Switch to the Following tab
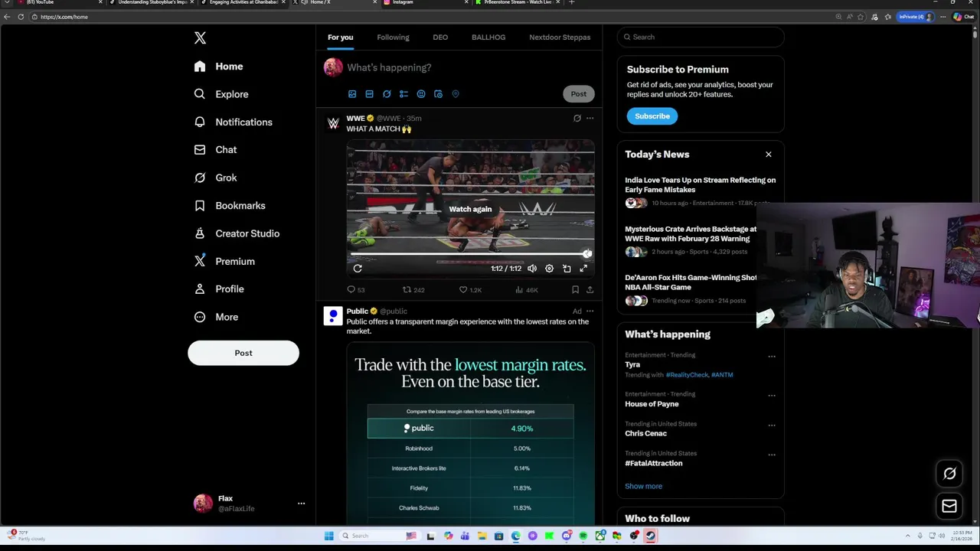The height and width of the screenshot is (551, 980). [x=393, y=37]
